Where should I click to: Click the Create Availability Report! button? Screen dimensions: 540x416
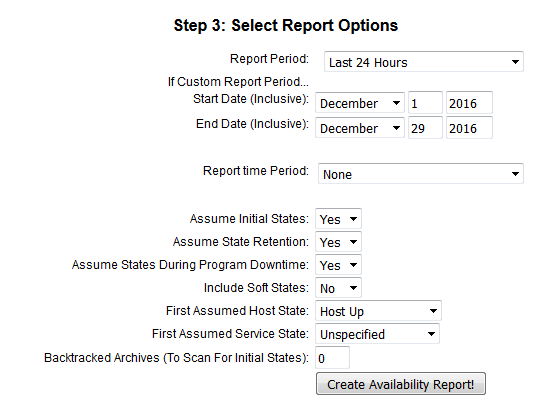click(x=401, y=384)
